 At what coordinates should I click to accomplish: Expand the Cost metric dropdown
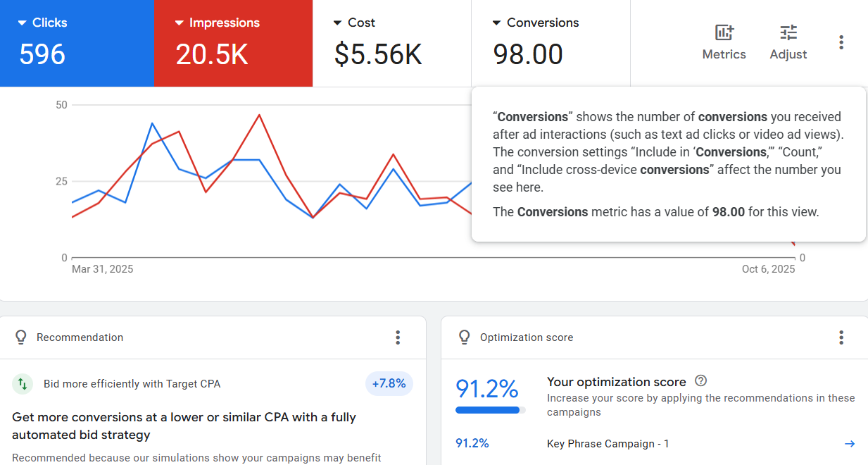coord(338,23)
